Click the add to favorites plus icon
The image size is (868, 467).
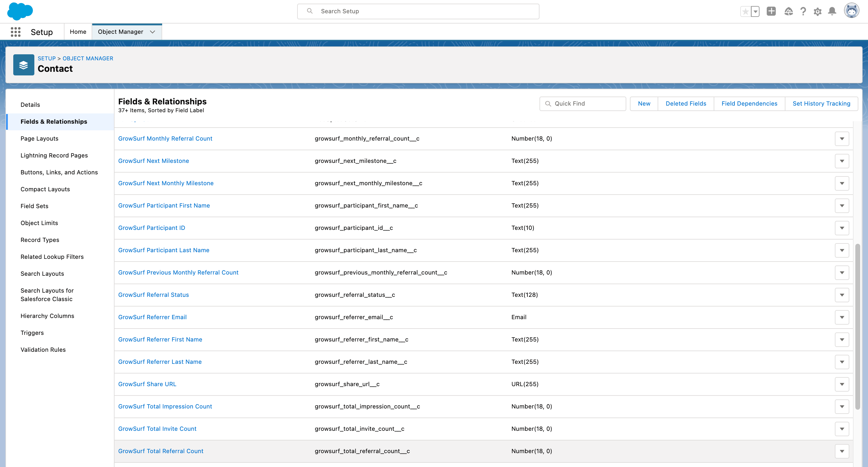771,11
